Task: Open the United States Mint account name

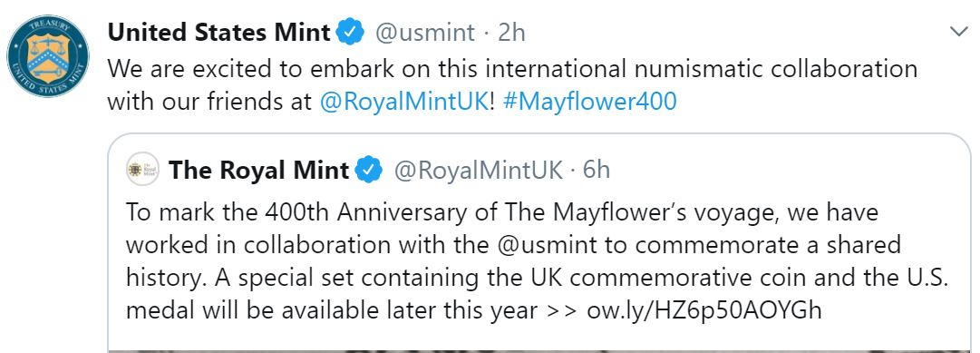Action: [x=218, y=32]
